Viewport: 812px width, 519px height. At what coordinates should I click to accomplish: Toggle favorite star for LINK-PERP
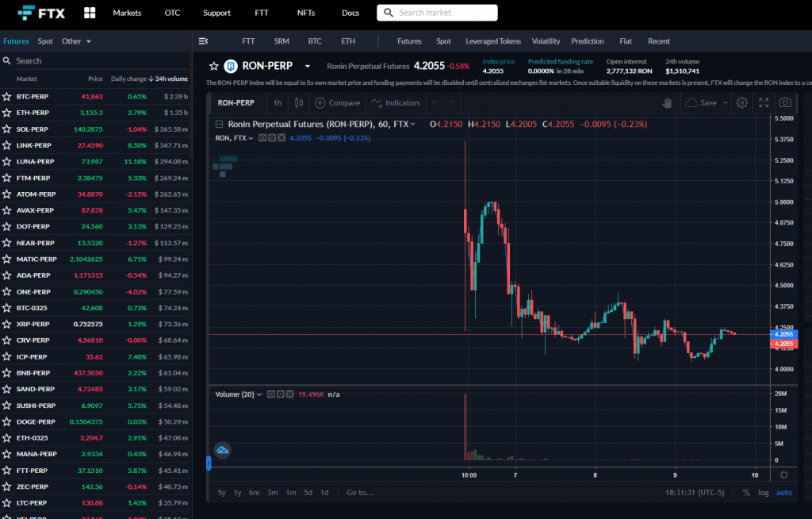tap(6, 145)
